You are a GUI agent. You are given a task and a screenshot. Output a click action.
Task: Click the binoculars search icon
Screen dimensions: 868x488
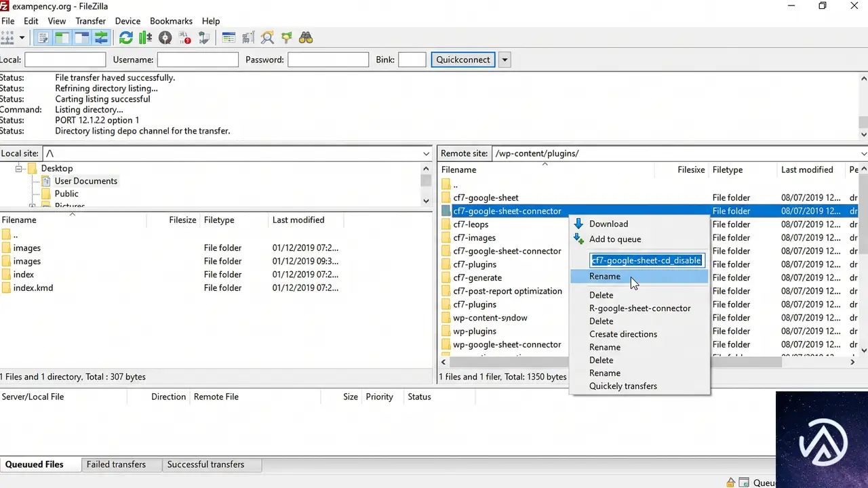(306, 38)
